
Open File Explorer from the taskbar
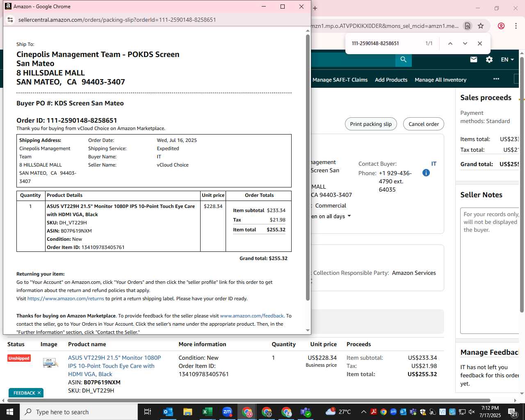click(188, 412)
